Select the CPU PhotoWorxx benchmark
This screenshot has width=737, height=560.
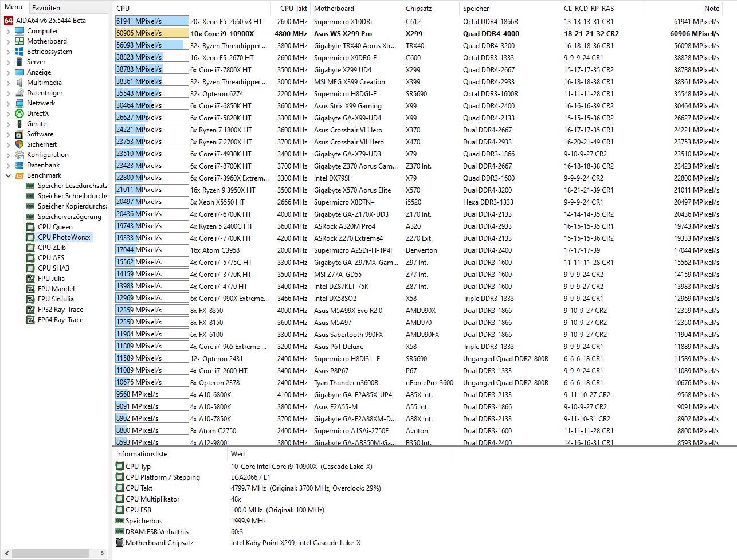[x=64, y=237]
